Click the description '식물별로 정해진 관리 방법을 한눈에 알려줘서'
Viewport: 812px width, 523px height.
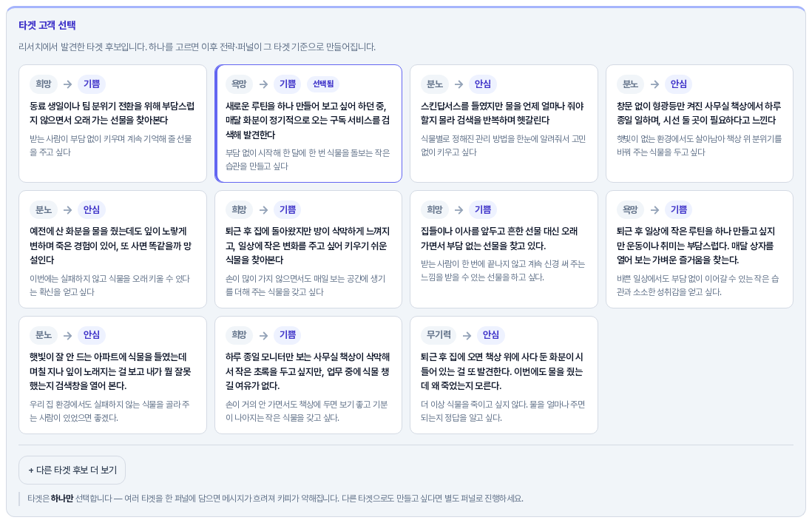click(504, 146)
